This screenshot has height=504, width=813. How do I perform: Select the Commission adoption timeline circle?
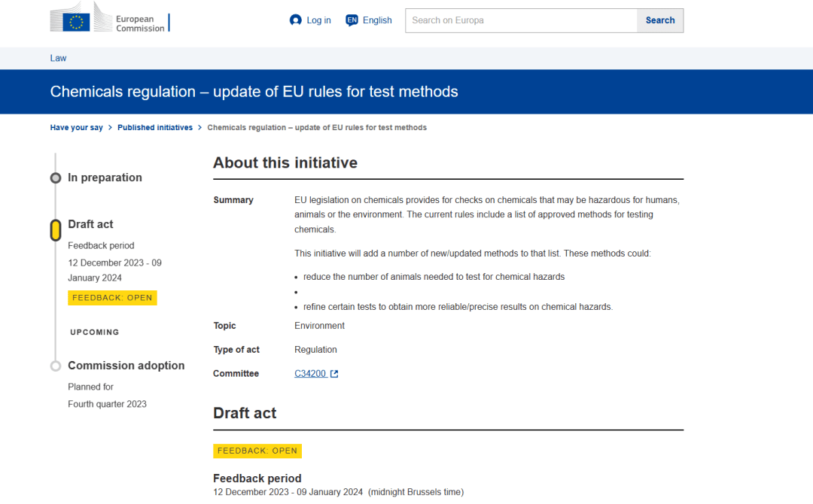tap(56, 366)
